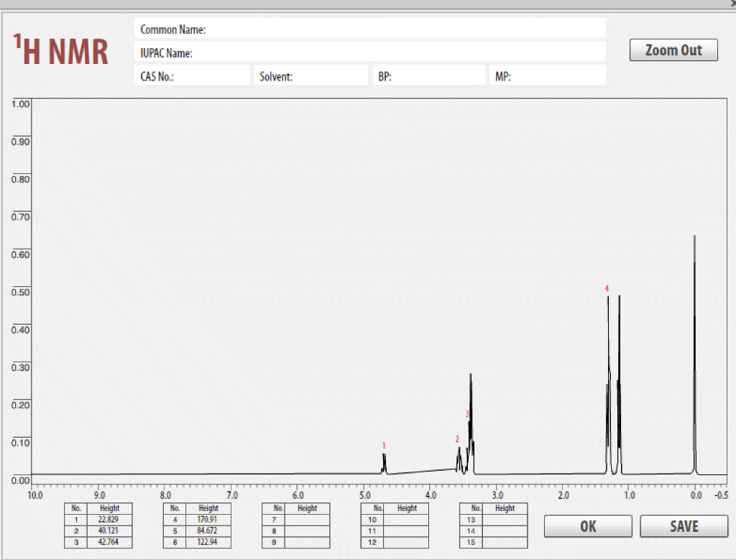Click peak label 4 on the spectrum

(607, 289)
